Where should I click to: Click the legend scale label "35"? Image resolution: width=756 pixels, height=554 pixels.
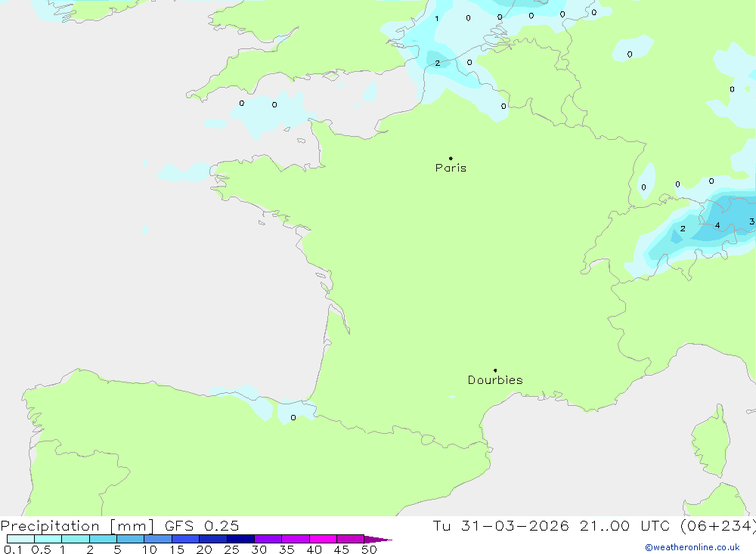287,549
